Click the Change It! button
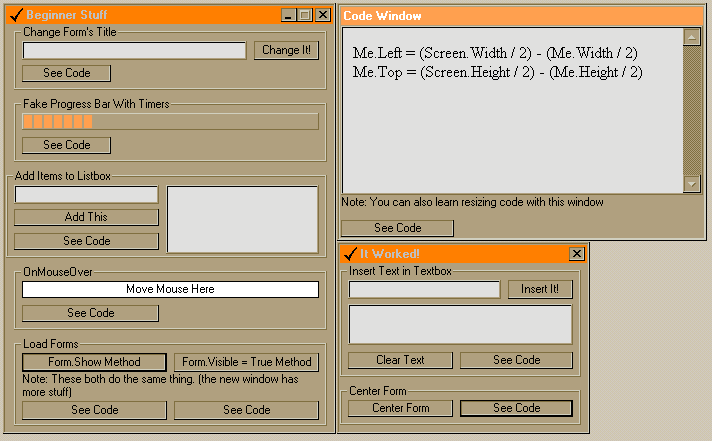Screen dimensions: 712x441 coord(286,50)
